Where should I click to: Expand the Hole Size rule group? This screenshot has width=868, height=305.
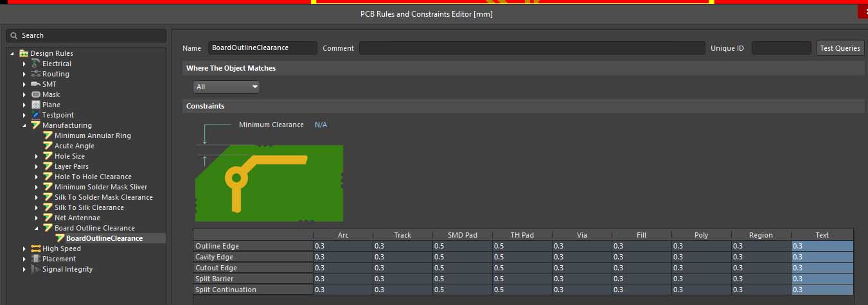tap(37, 156)
